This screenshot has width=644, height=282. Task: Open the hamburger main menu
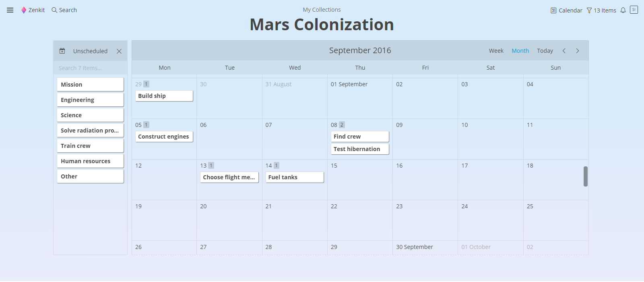pyautogui.click(x=10, y=10)
